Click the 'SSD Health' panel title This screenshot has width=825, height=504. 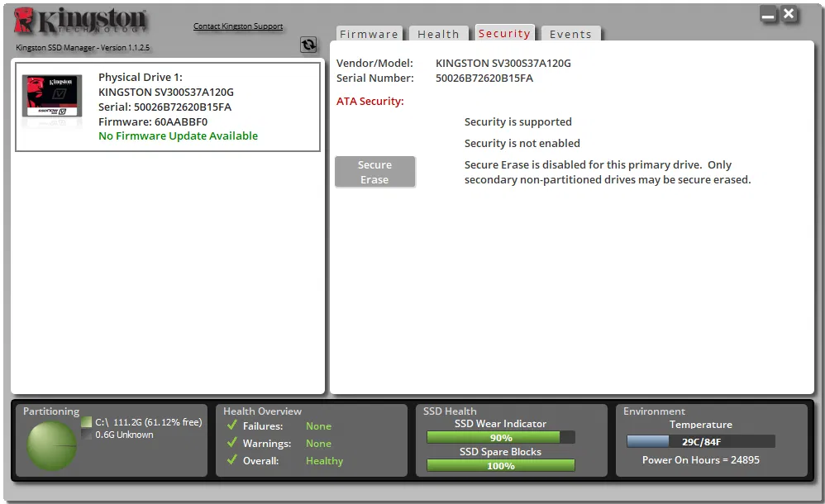[450, 411]
